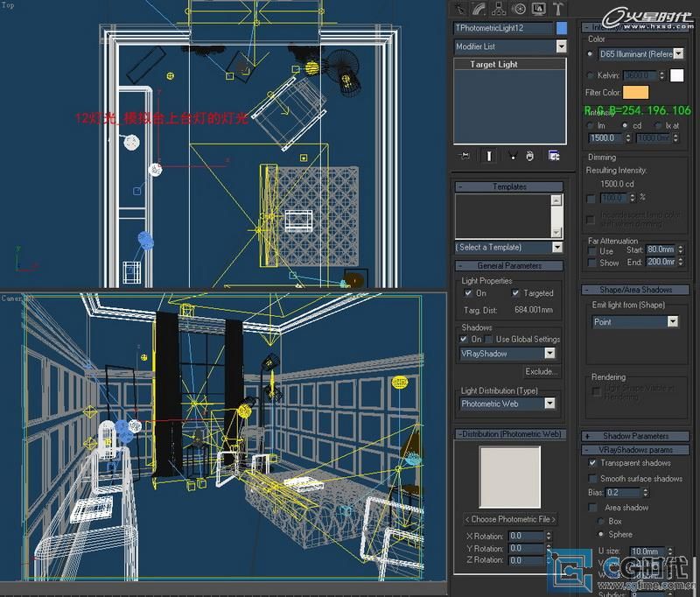Click Choose Photometric File button
Viewport: 700px width, 597px height.
[510, 519]
